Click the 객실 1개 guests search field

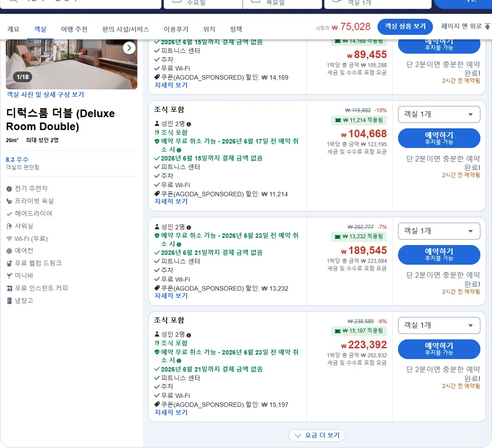tap(378, 4)
